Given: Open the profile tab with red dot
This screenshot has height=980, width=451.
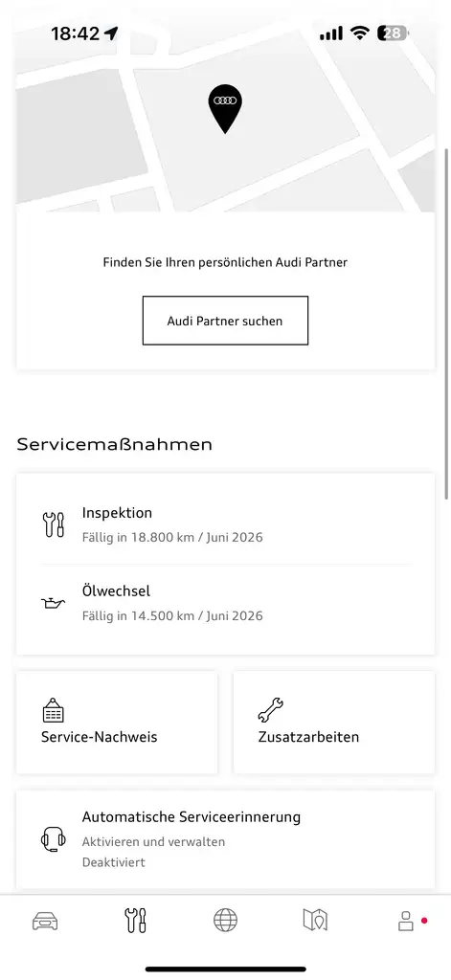Looking at the screenshot, I should click(x=407, y=921).
